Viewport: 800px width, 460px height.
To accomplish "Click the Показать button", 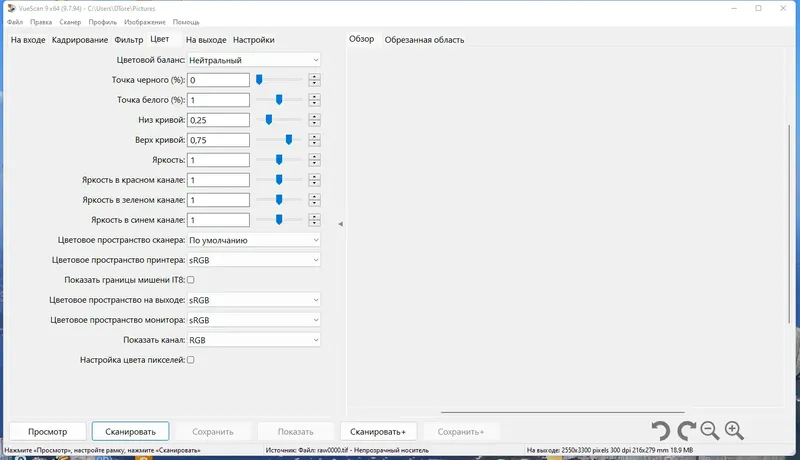I will [295, 431].
